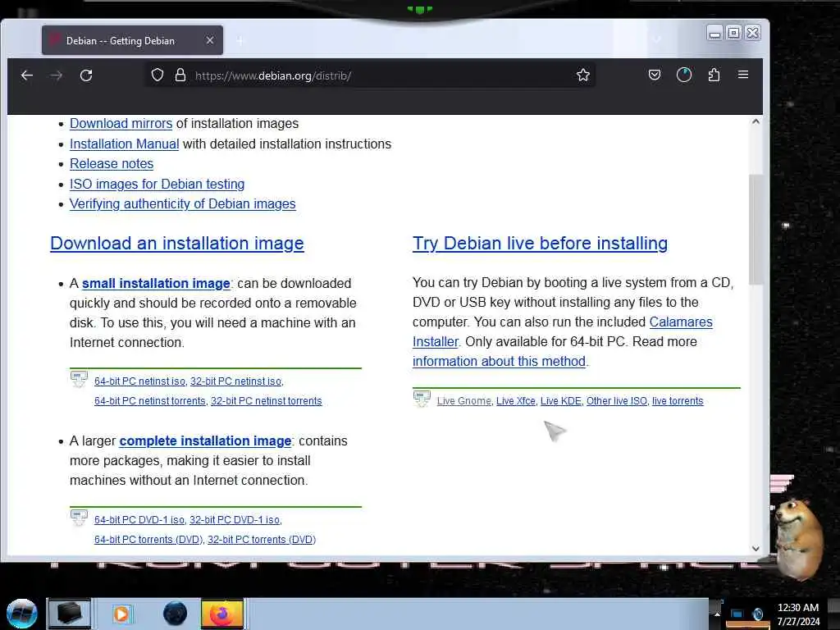Click the download icon beside DVD-1 links
The image size is (840, 630).
79,518
